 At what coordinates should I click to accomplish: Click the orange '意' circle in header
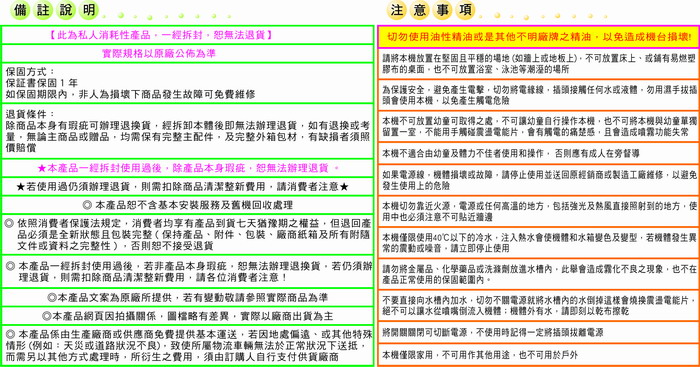pyautogui.click(x=420, y=10)
